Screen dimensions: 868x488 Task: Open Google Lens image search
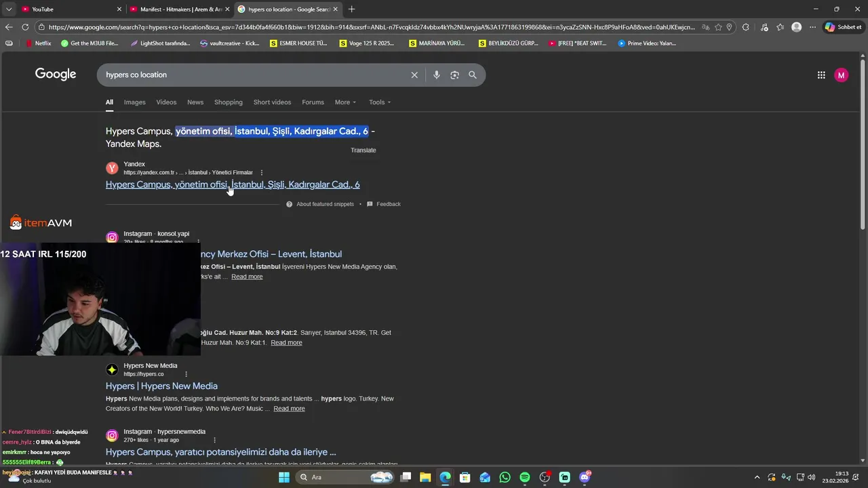coord(454,75)
